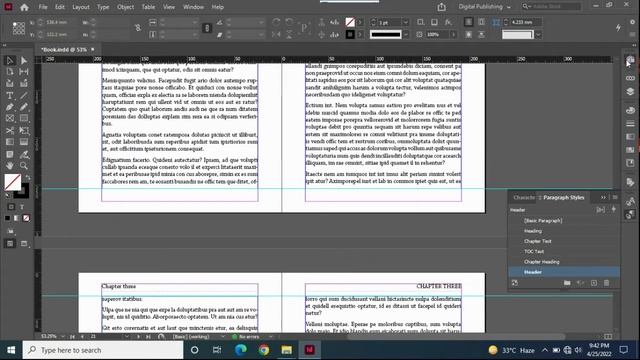Image resolution: width=640 pixels, height=360 pixels.
Task: Apply None to the fill
Action: 26,218
